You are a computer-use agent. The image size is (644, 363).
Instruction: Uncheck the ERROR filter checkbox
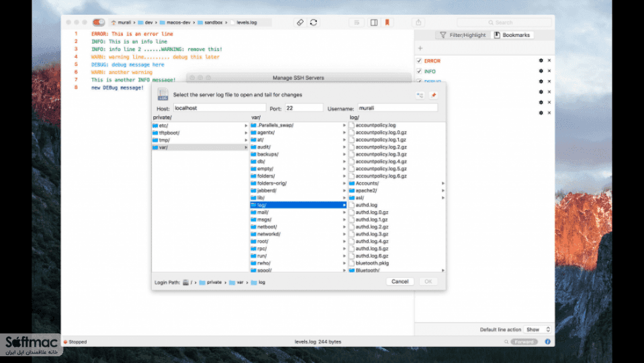tap(419, 61)
